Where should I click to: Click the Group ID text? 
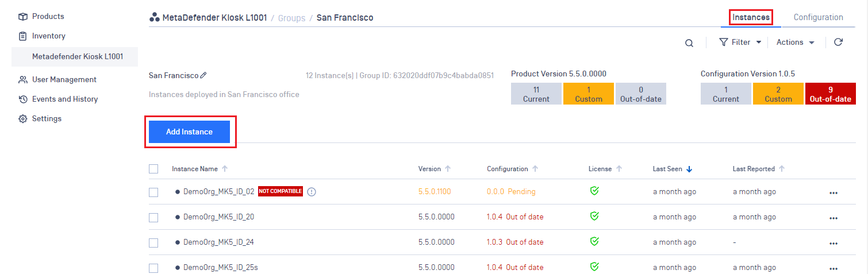tap(427, 75)
